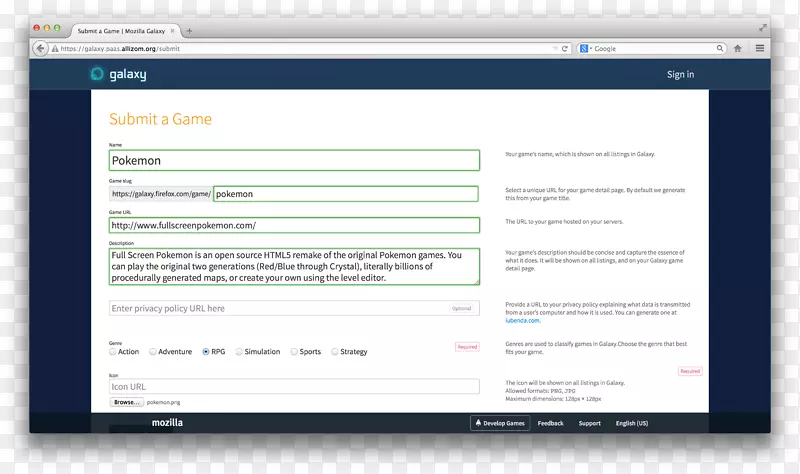
Task: Click the iubenda.com link
Action: tap(522, 320)
